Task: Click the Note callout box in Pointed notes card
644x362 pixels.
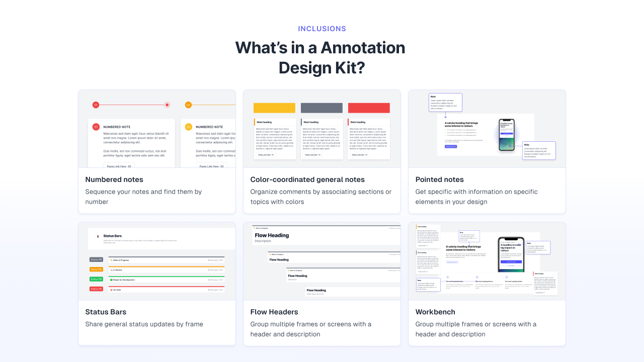Action: tap(445, 102)
